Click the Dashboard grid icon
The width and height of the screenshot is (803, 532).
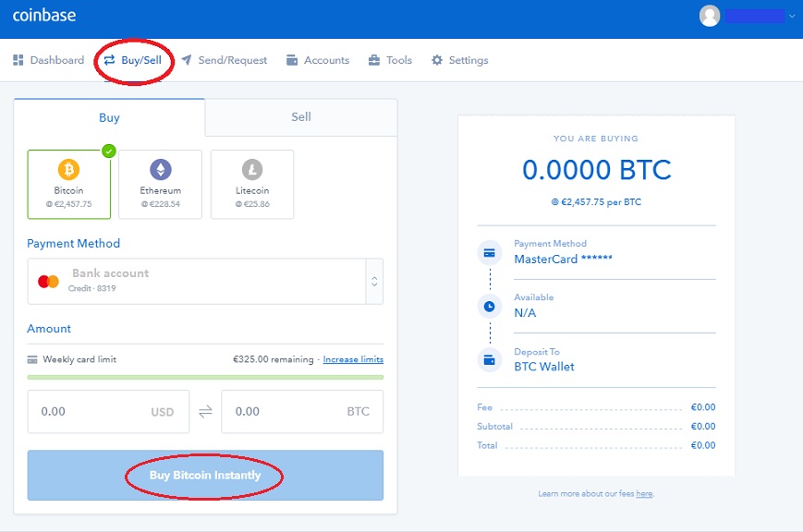click(x=18, y=60)
